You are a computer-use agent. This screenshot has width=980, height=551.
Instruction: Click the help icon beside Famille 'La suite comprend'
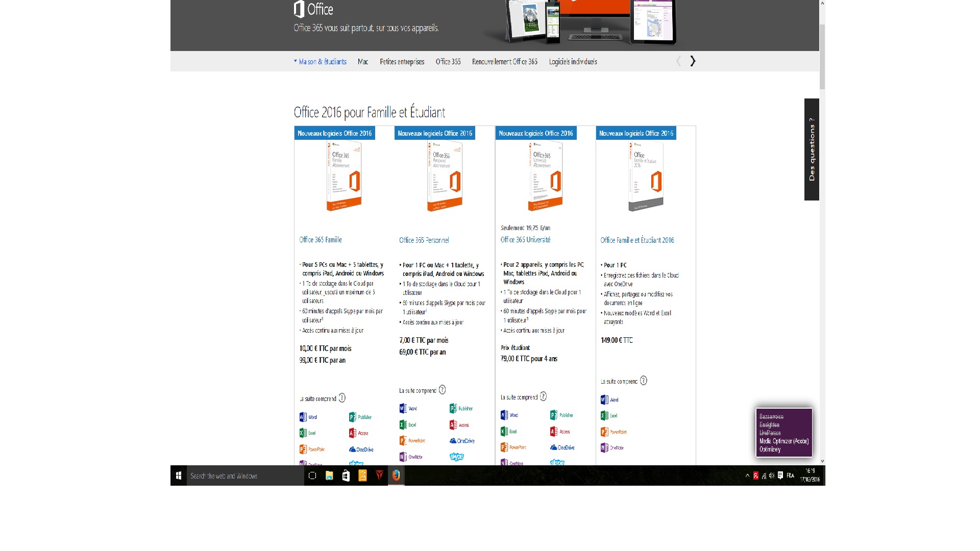342,398
